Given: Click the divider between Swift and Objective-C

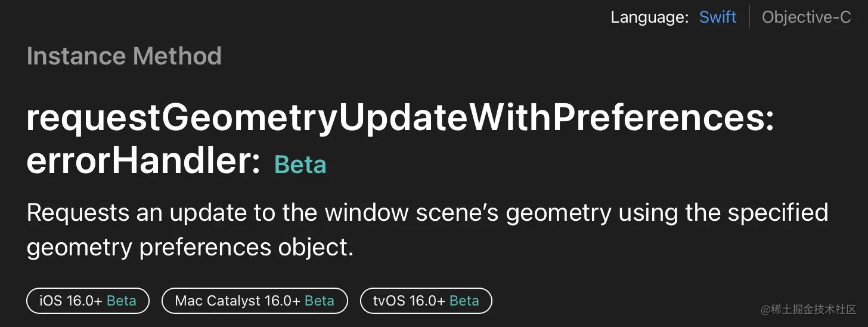Looking at the screenshot, I should [x=749, y=17].
